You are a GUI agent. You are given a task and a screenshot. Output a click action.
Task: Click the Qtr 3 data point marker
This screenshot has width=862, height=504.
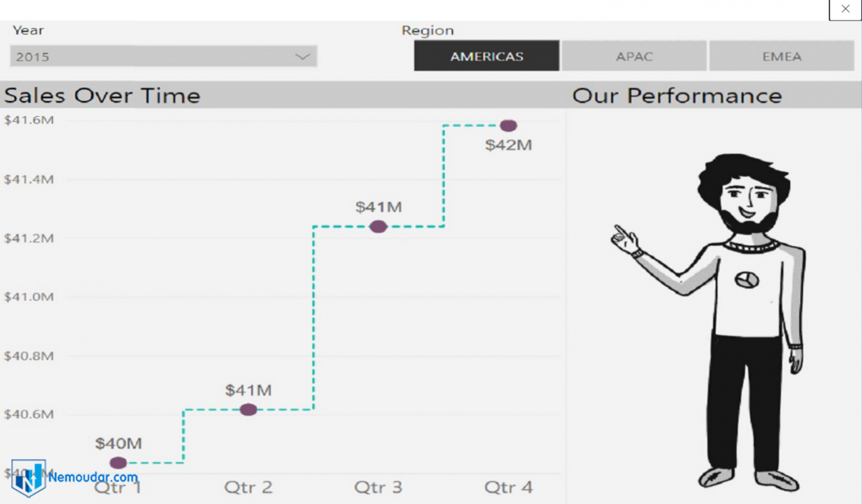[x=379, y=227]
